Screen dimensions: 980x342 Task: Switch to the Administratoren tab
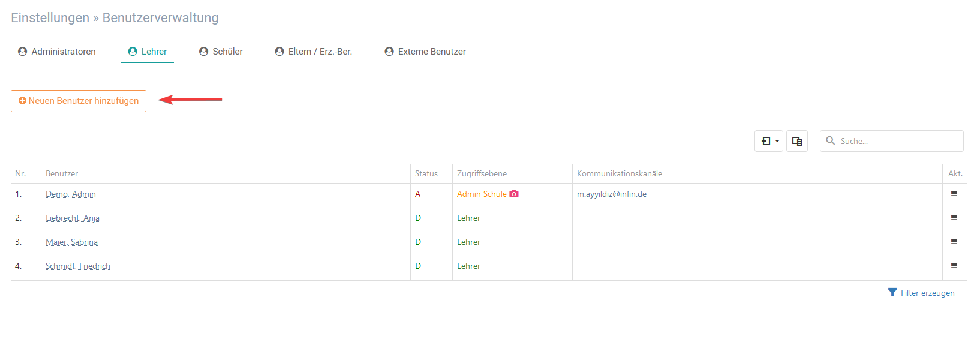click(x=57, y=52)
